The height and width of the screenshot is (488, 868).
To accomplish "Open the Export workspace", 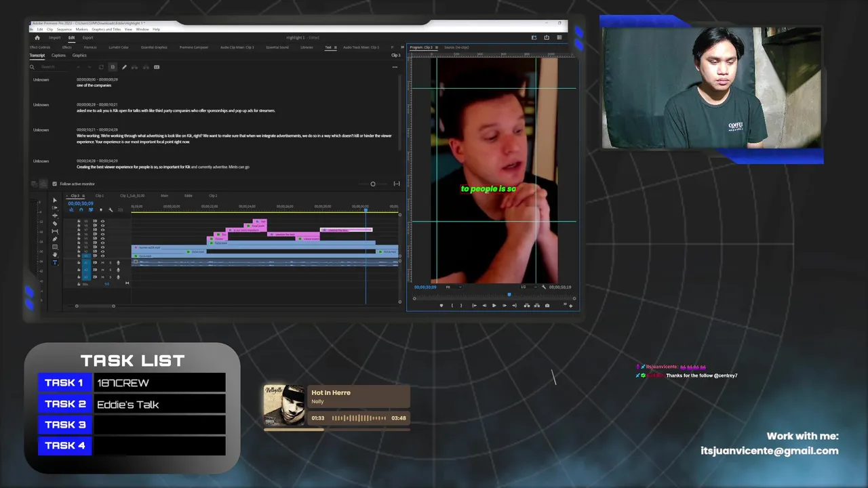I will pos(88,38).
